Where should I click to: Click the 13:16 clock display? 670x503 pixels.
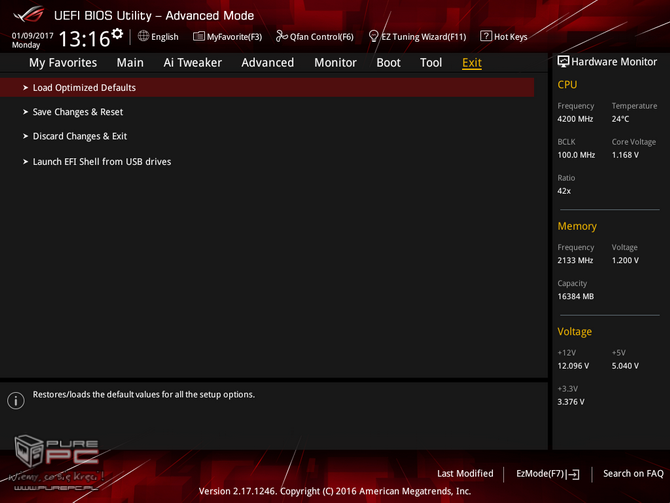pos(84,39)
